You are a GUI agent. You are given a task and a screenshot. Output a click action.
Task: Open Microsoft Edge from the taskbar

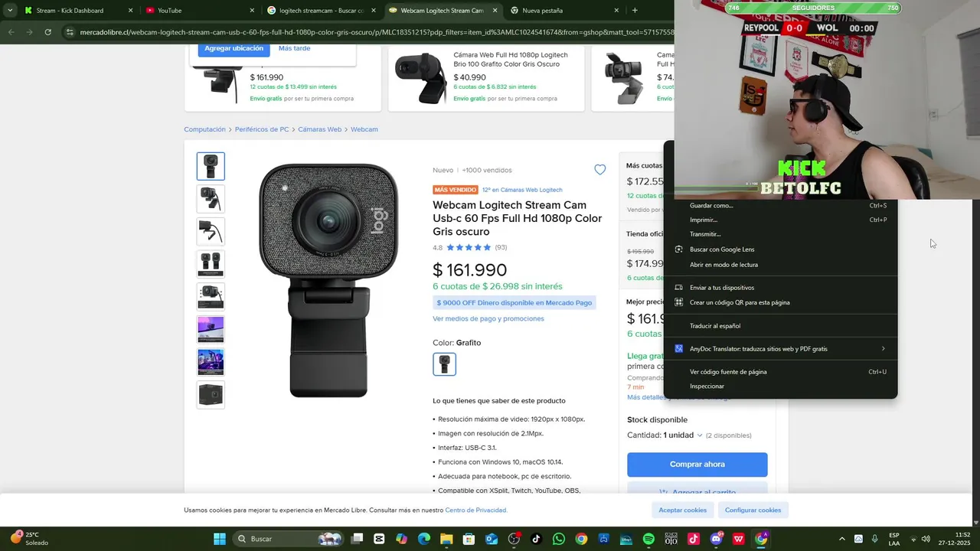click(x=424, y=539)
